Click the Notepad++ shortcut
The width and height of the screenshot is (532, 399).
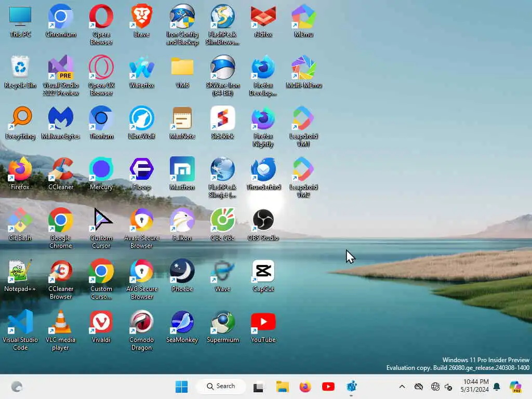[x=20, y=275]
